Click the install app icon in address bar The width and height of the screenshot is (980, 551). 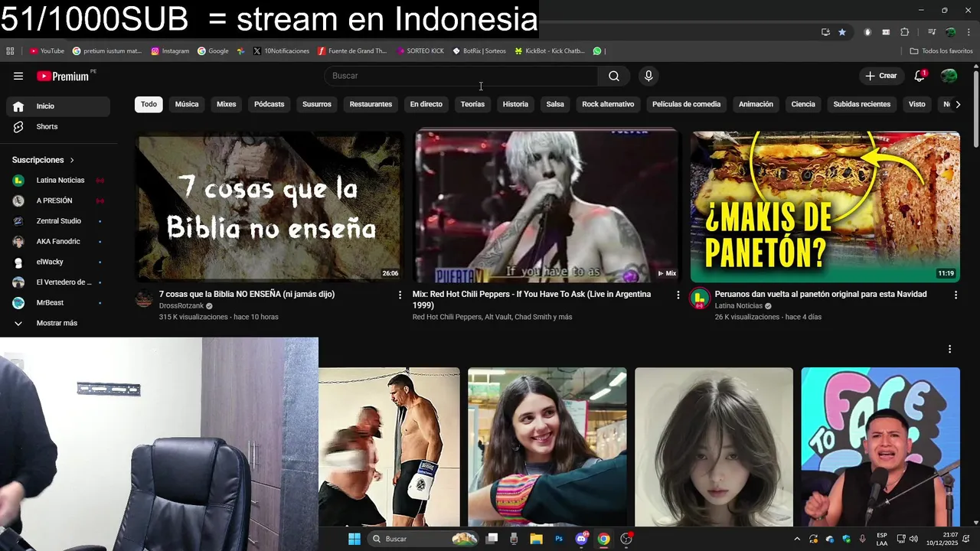825,32
